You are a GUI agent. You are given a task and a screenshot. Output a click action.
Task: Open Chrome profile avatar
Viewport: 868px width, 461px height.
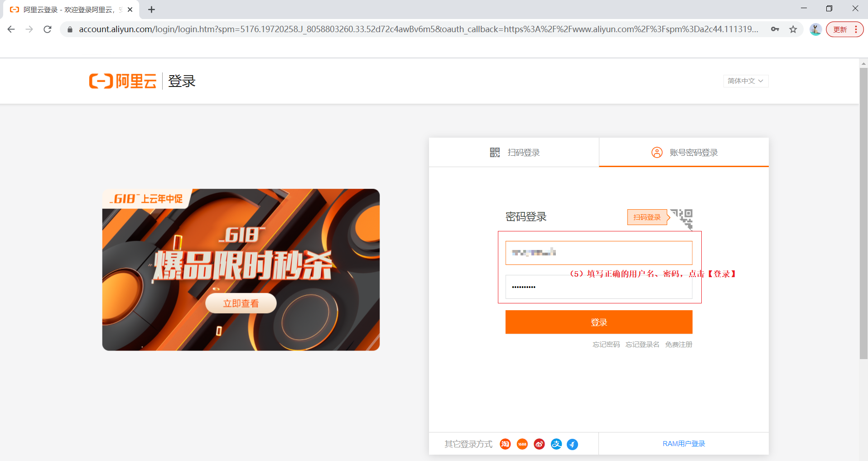(x=816, y=29)
